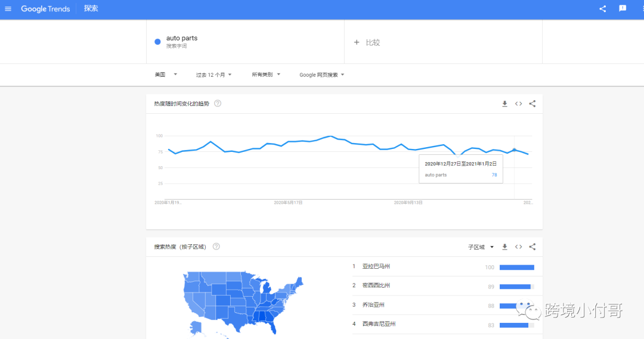Click the plus icon beside 比较
The image size is (644, 339).
click(357, 42)
